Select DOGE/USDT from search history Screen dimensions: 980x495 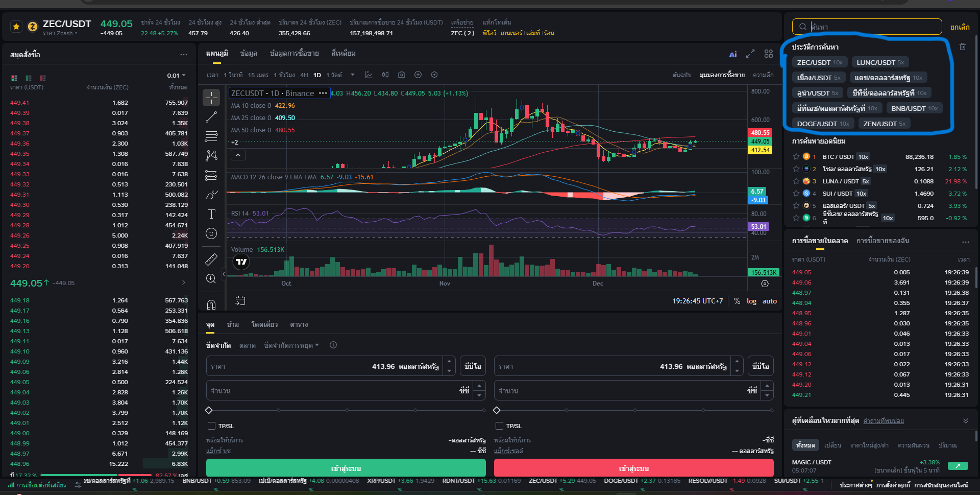coord(823,124)
